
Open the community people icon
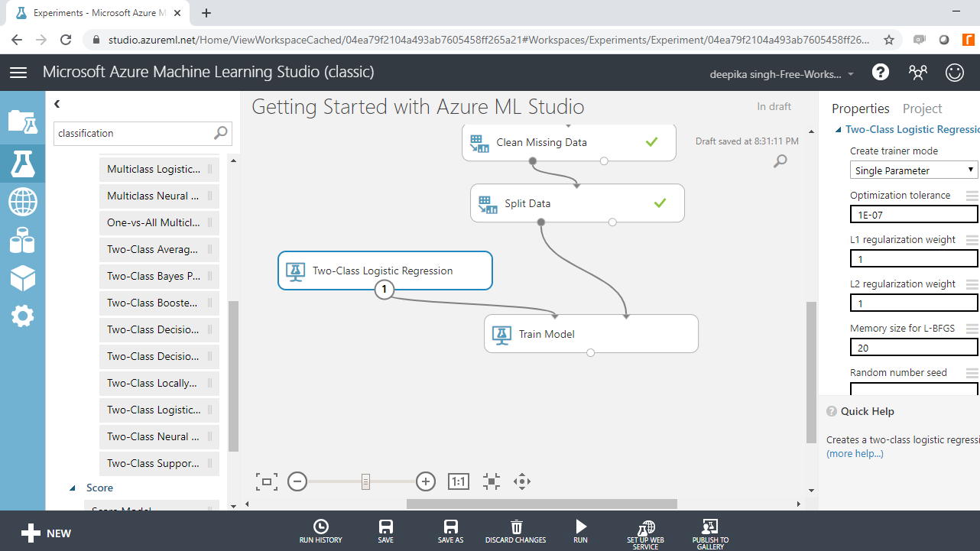pyautogui.click(x=917, y=72)
